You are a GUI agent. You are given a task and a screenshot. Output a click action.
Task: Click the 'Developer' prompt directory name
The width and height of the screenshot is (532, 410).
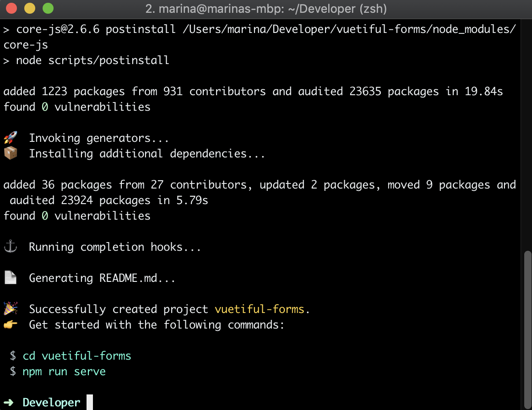51,403
